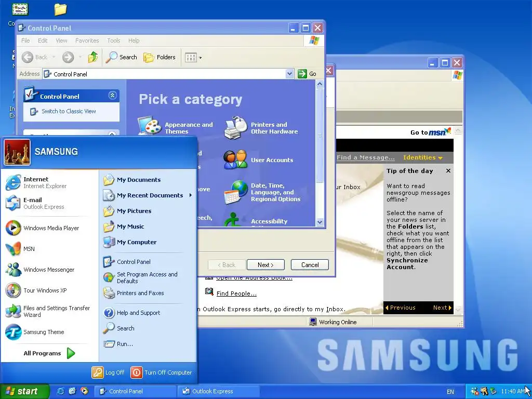Click Find a Message... link
Image resolution: width=532 pixels, height=399 pixels.
pos(365,157)
